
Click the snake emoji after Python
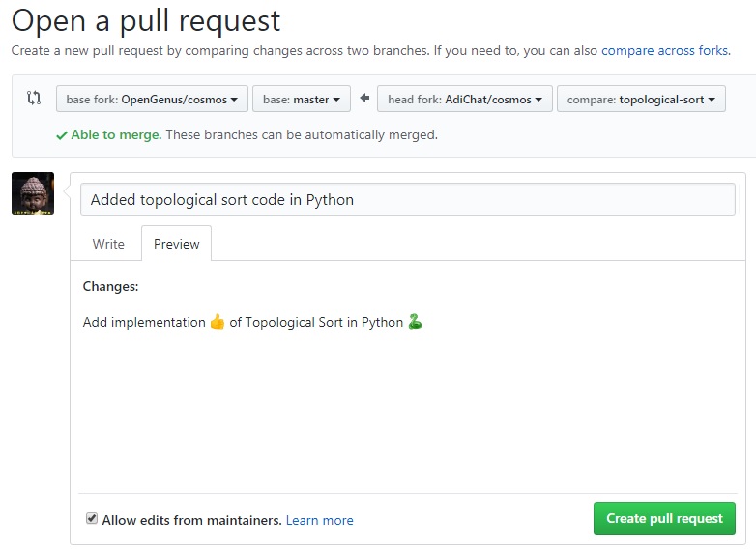415,322
